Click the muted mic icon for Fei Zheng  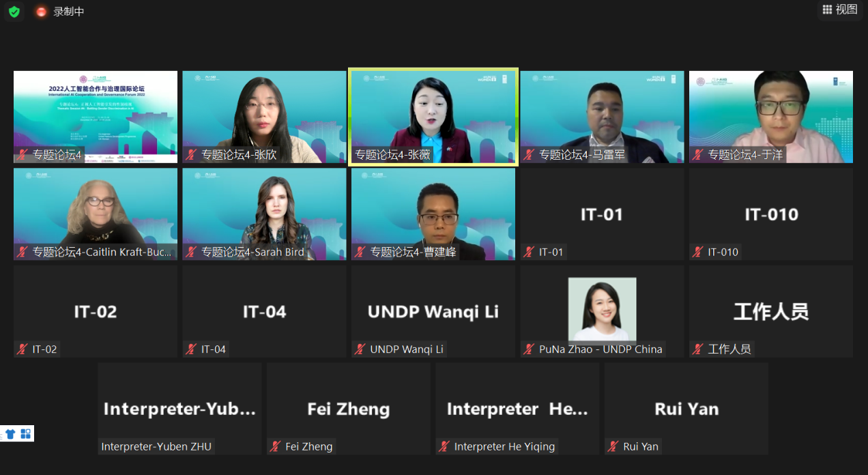pyautogui.click(x=275, y=446)
